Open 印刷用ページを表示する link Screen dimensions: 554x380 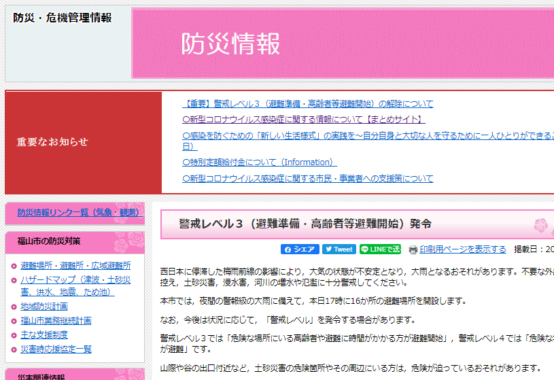point(463,250)
